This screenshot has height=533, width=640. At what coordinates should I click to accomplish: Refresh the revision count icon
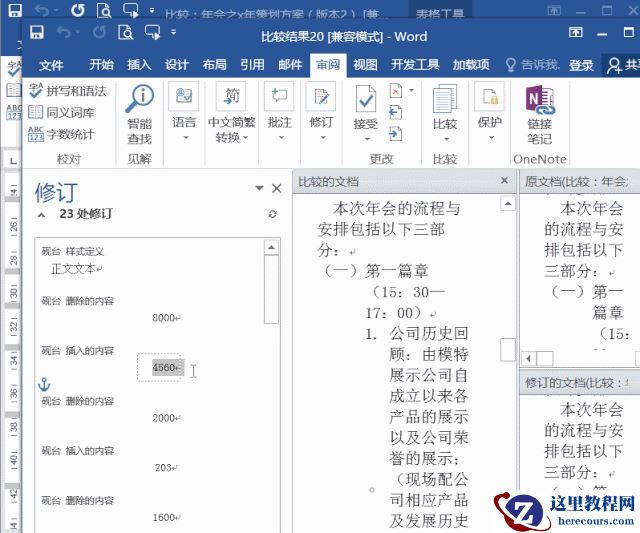[273, 214]
